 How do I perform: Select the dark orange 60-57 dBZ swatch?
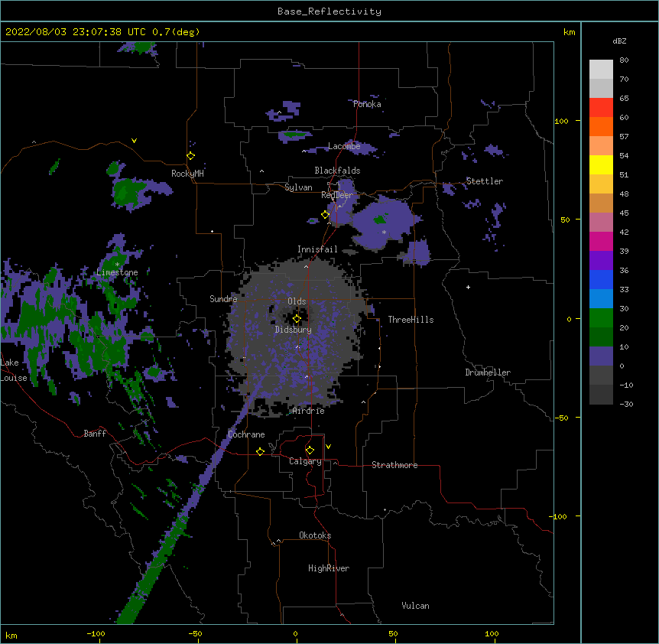coord(601,126)
